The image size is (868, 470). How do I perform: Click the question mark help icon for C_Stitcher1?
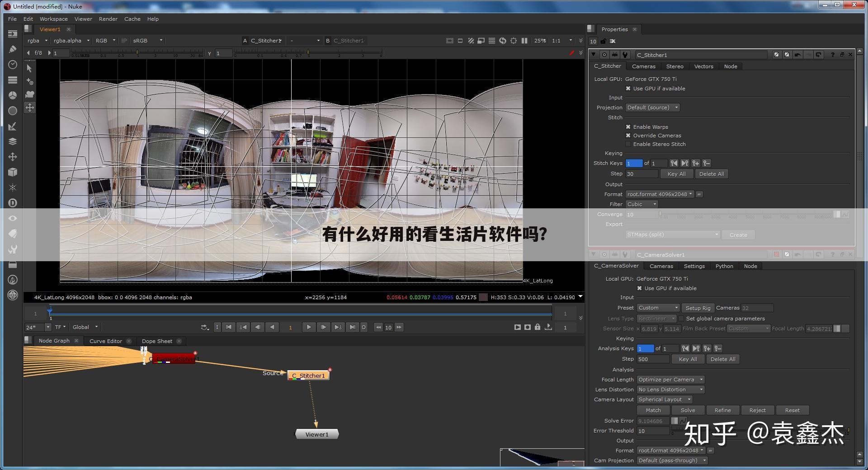pyautogui.click(x=832, y=55)
